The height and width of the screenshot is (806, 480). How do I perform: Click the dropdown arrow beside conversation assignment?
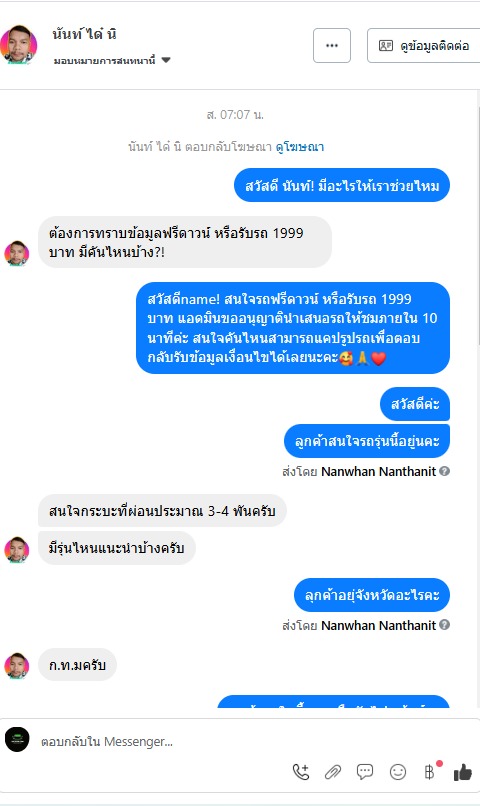165,60
